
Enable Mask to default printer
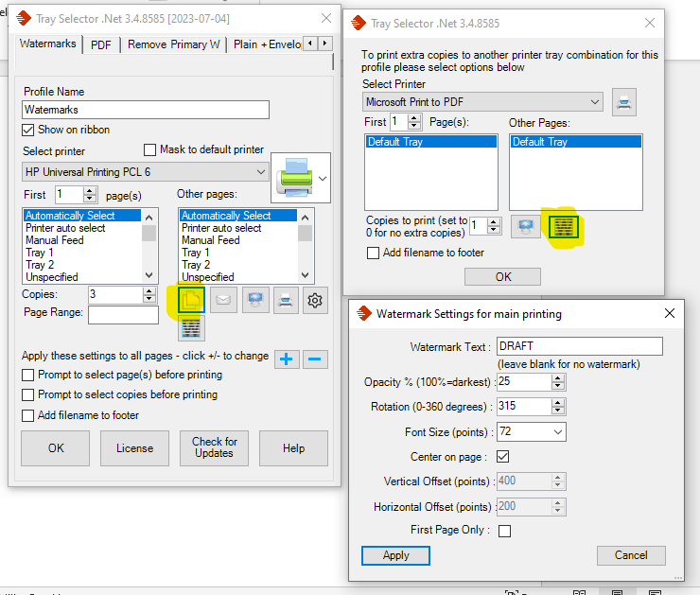click(149, 149)
